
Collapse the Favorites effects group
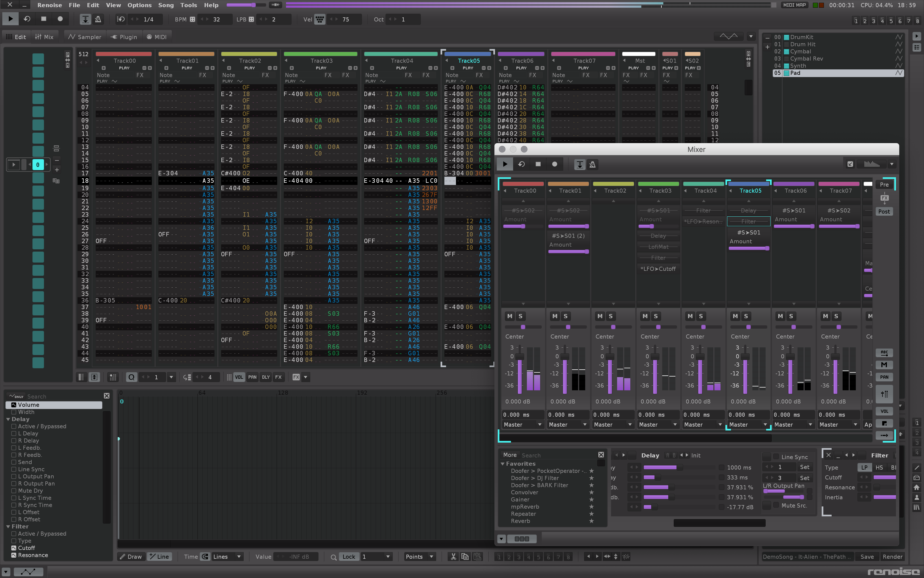503,464
